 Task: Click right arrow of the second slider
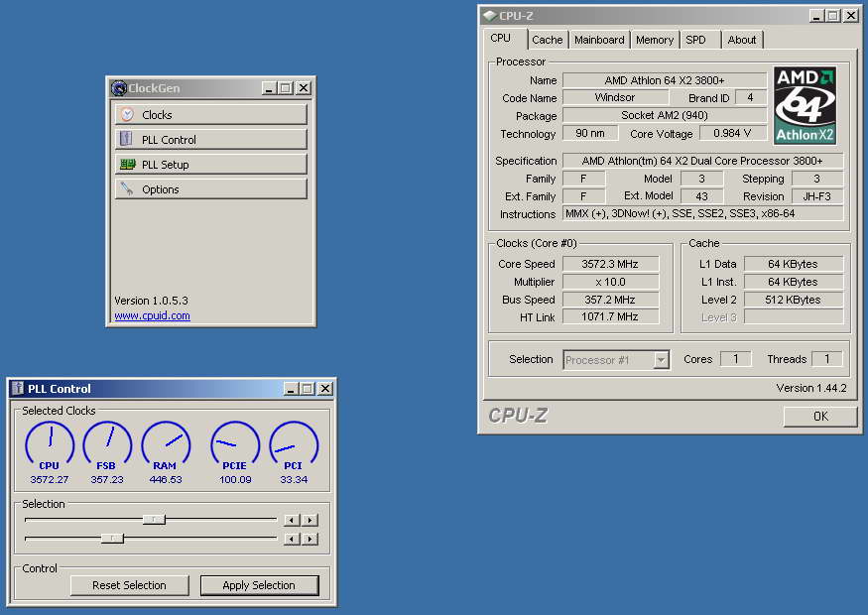click(x=310, y=539)
